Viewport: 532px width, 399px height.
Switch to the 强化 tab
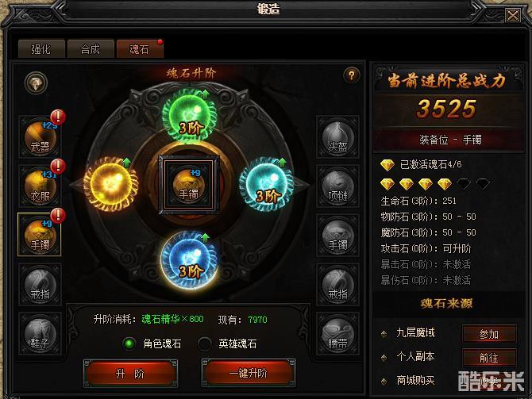tap(41, 49)
